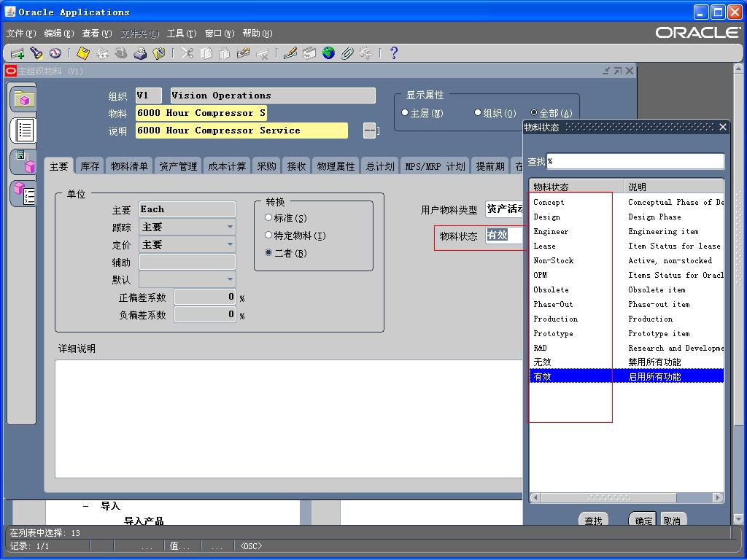Switch to the 成本计算 tab
The image size is (747, 560).
pyautogui.click(x=227, y=166)
